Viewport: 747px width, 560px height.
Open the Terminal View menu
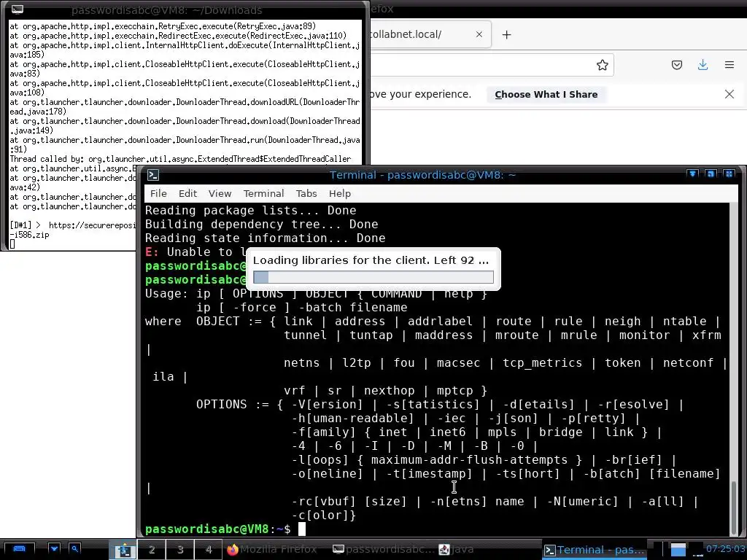(220, 193)
